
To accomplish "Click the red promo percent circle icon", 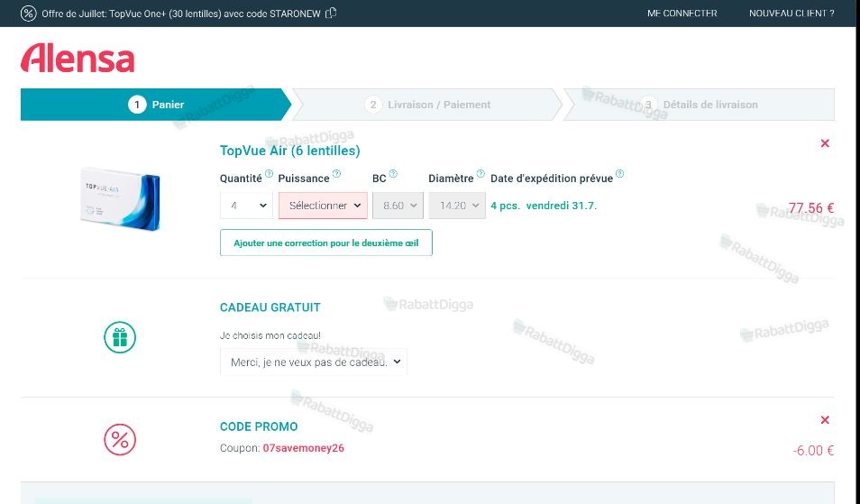I will (120, 439).
